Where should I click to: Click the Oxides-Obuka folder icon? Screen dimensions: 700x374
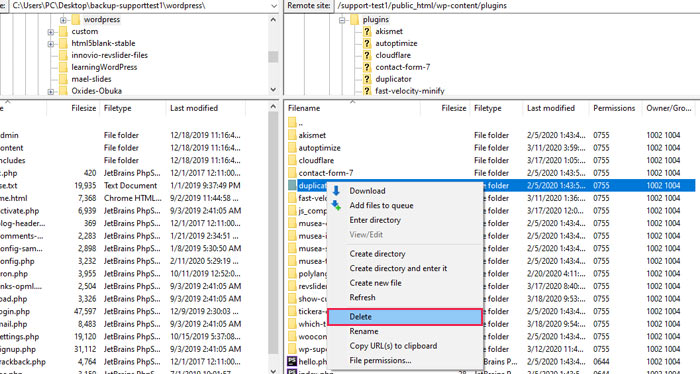click(x=63, y=91)
